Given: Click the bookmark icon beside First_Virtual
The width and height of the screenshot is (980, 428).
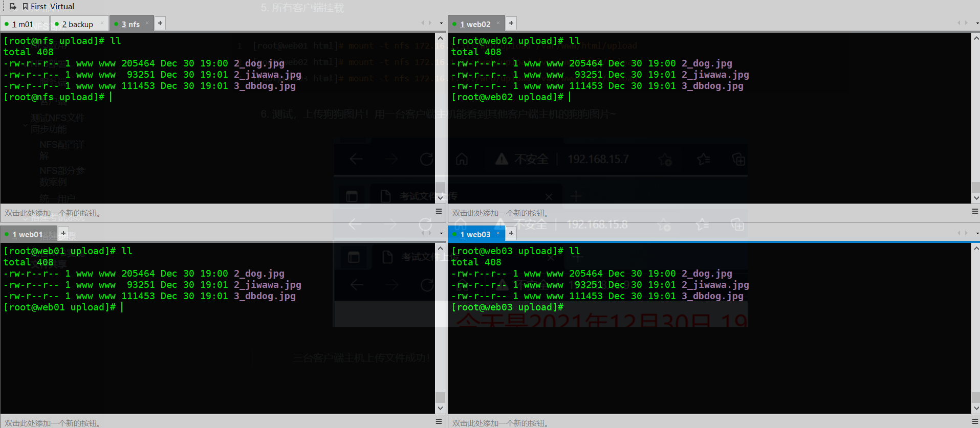Looking at the screenshot, I should coord(25,7).
